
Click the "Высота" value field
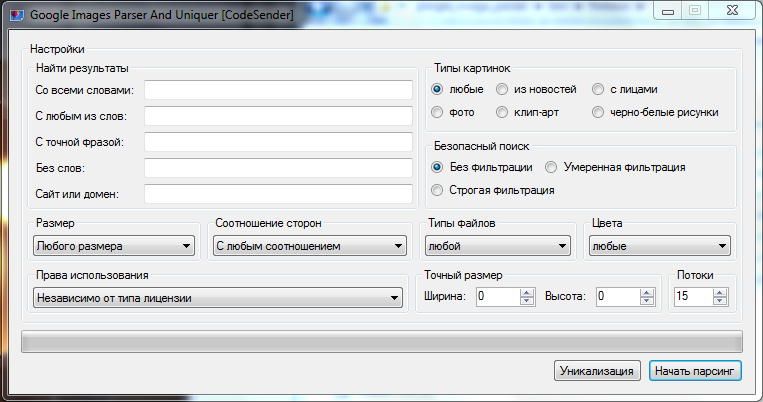point(618,296)
